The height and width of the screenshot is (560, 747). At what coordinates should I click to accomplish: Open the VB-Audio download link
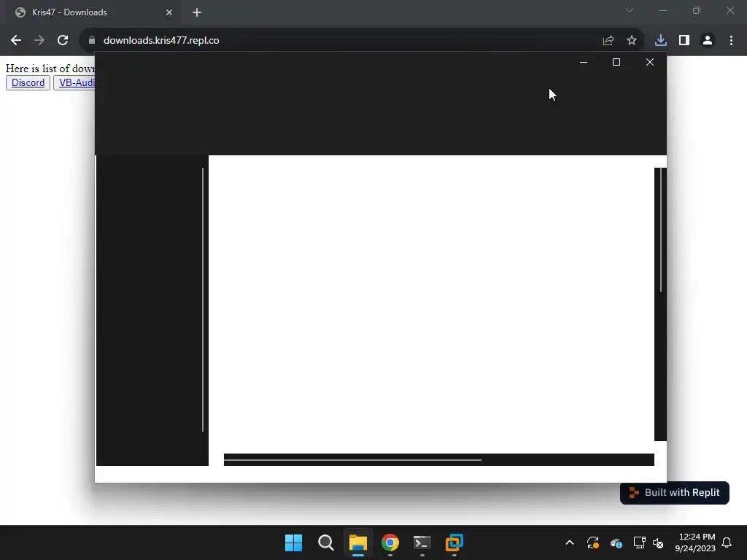coord(75,82)
